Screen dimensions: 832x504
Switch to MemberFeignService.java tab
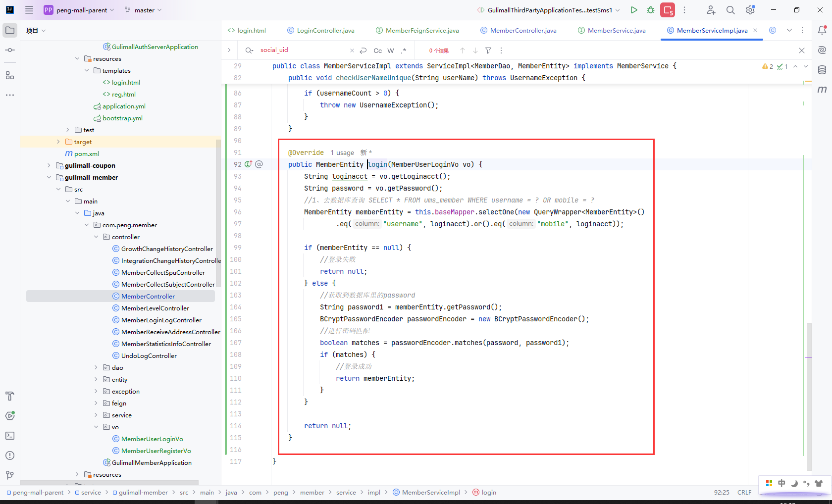click(x=417, y=30)
